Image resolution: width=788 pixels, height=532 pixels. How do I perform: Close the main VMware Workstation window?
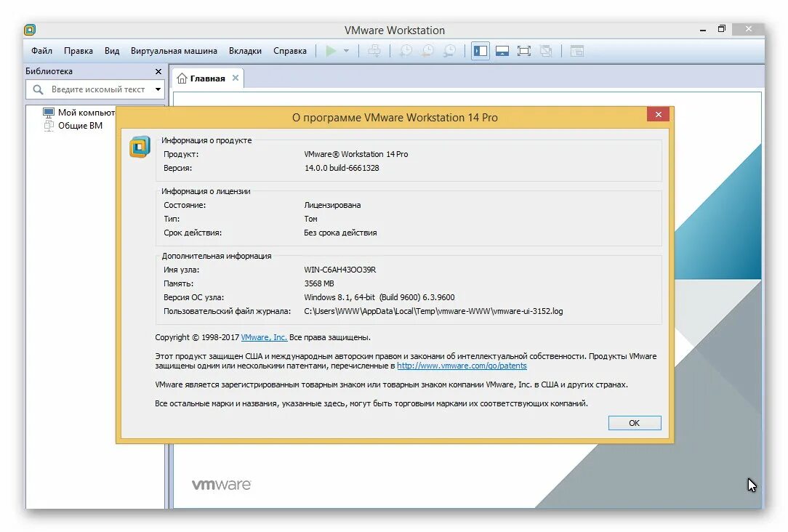[748, 28]
